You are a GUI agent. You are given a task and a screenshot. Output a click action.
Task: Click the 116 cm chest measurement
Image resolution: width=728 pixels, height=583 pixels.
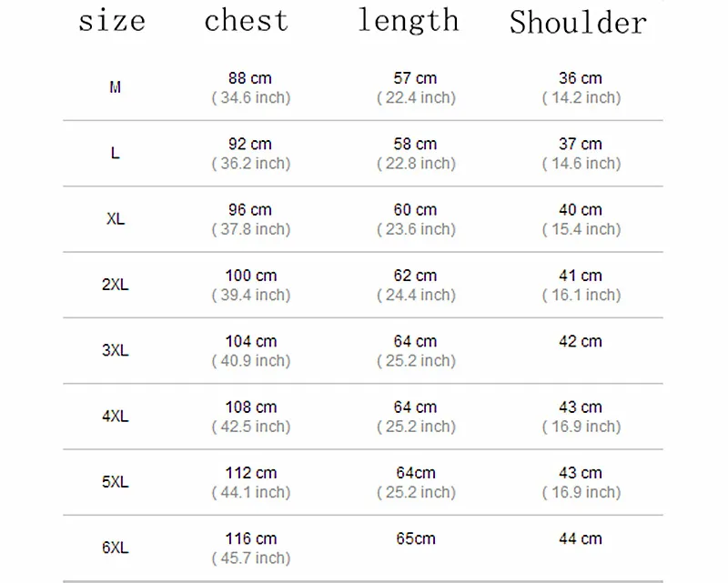tap(251, 539)
